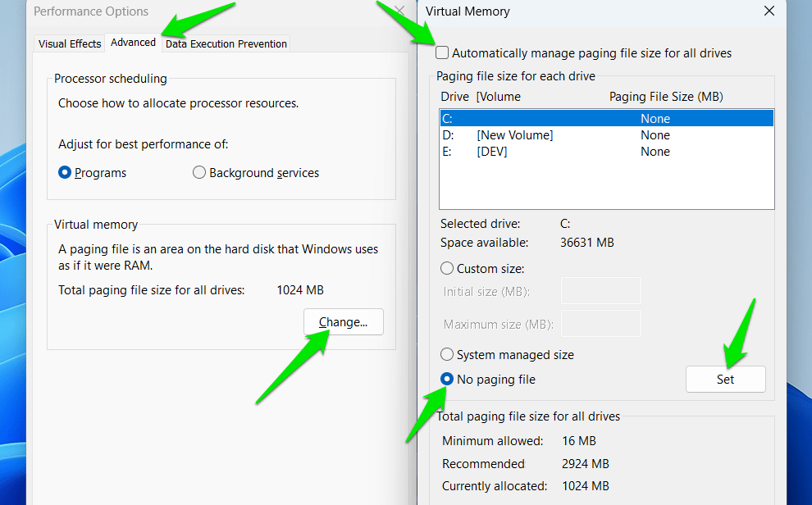This screenshot has height=505, width=812.
Task: Select the No paging file option
Action: click(x=448, y=379)
